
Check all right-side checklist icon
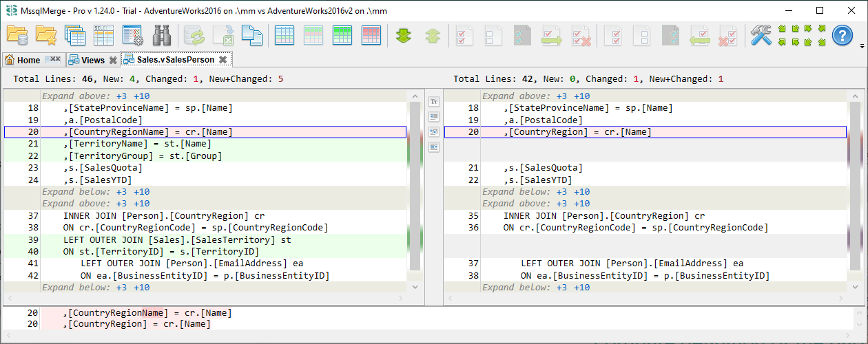click(614, 35)
